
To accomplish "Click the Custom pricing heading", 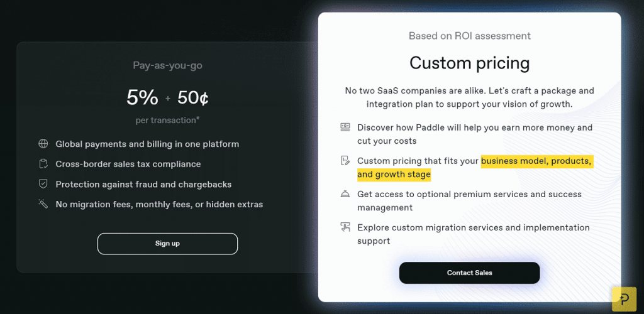I will point(469,63).
